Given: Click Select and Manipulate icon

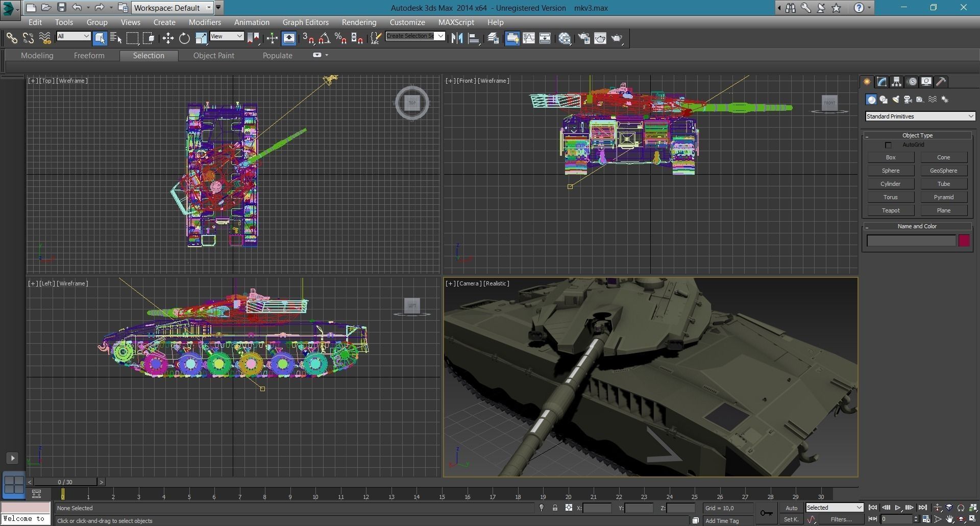Looking at the screenshot, I should 272,38.
